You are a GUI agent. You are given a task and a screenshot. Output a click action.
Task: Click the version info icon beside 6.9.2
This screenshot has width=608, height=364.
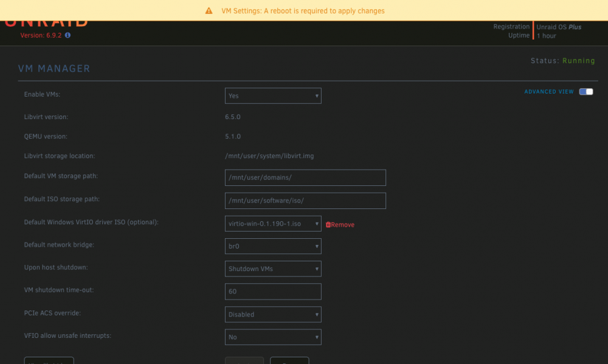(67, 35)
